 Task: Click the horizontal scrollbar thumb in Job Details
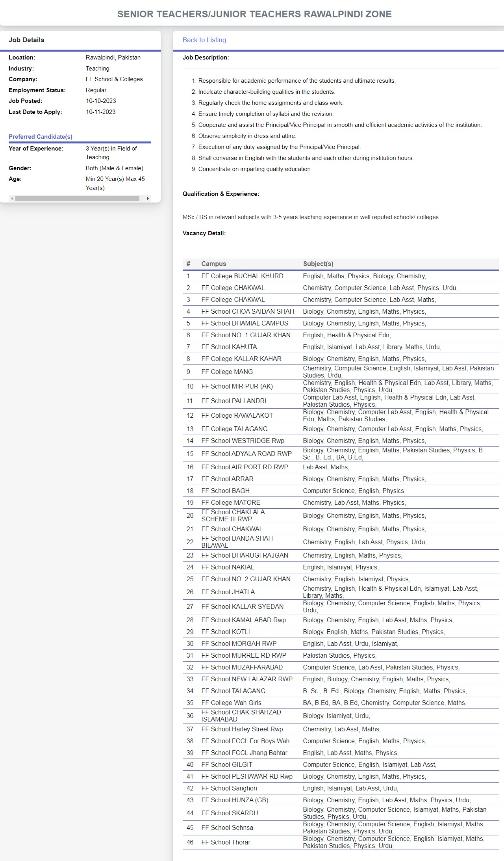(x=77, y=199)
